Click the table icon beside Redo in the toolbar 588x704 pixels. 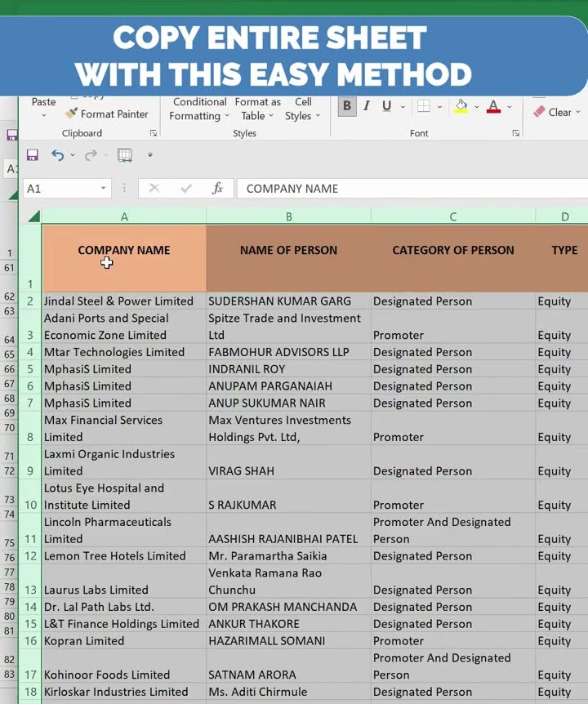(x=125, y=155)
